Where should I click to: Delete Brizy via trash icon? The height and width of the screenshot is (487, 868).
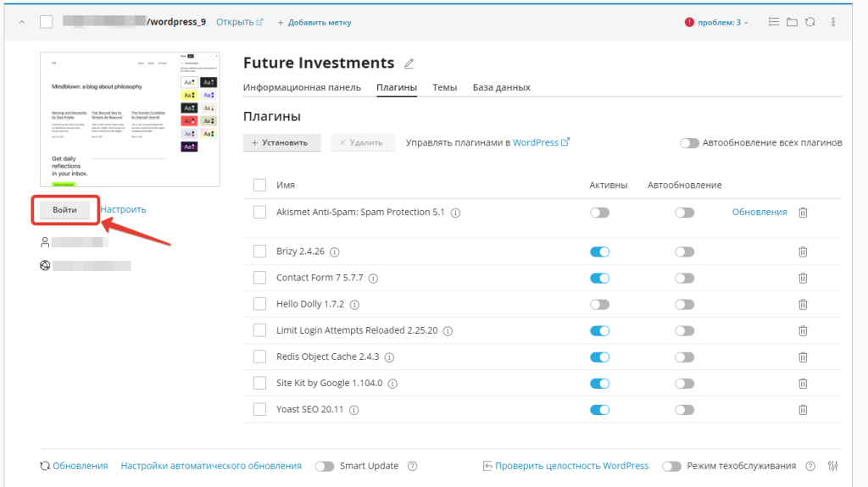[x=804, y=252]
